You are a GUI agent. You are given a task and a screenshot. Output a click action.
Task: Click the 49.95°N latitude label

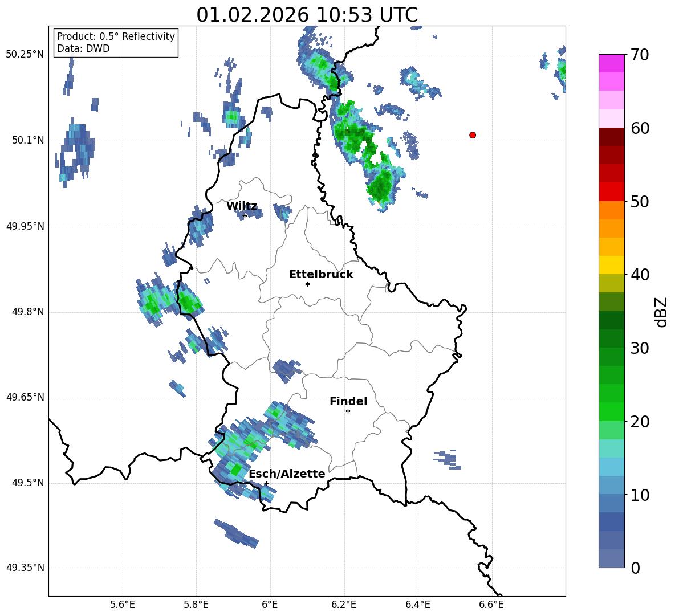click(25, 226)
